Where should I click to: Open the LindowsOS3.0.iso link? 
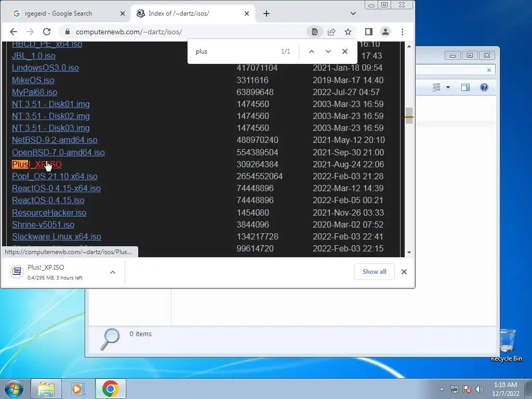point(46,68)
